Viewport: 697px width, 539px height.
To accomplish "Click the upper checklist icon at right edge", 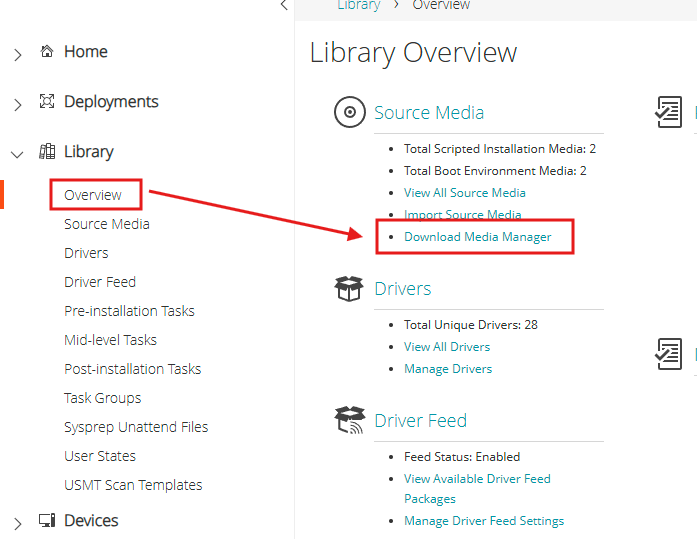I will point(668,113).
